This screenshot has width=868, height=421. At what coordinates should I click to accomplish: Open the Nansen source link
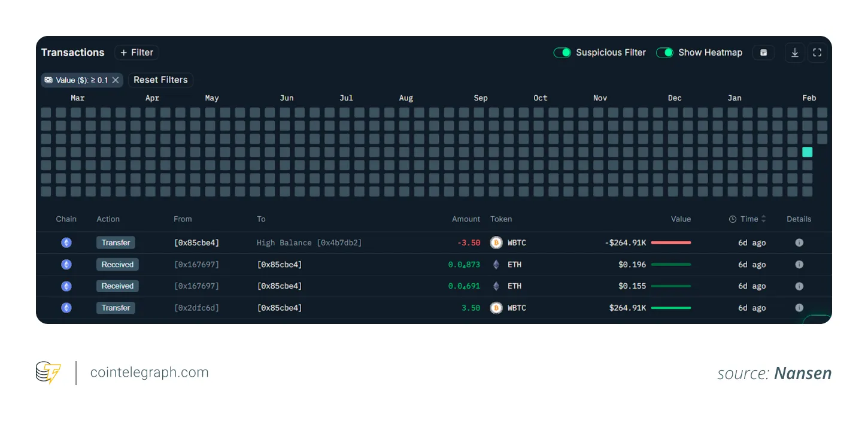tap(802, 373)
